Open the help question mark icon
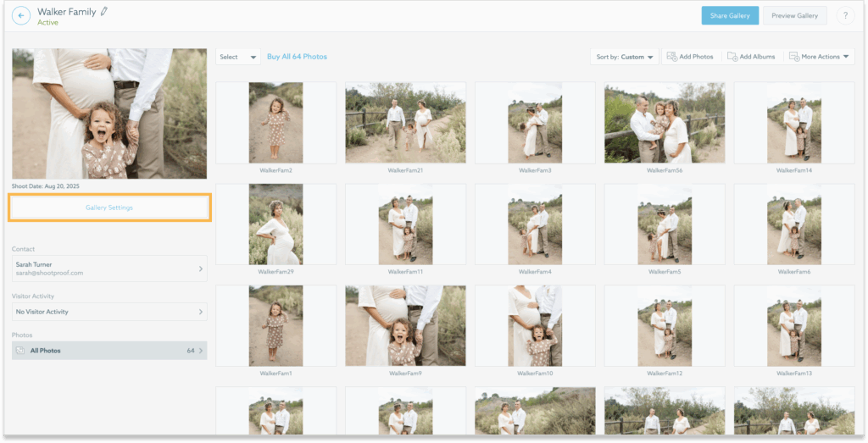 coord(845,16)
